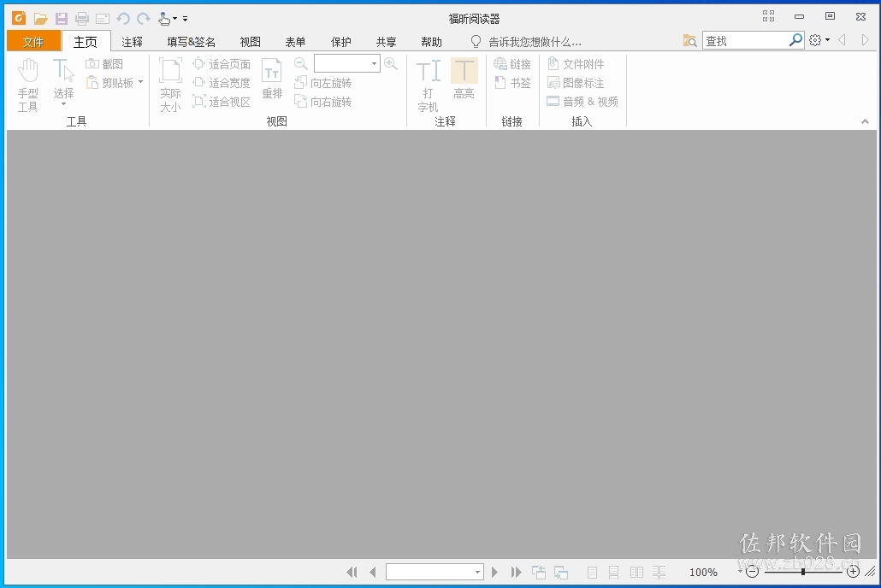The height and width of the screenshot is (588, 881).
Task: Choose 适合页面 fit page view
Action: click(222, 64)
